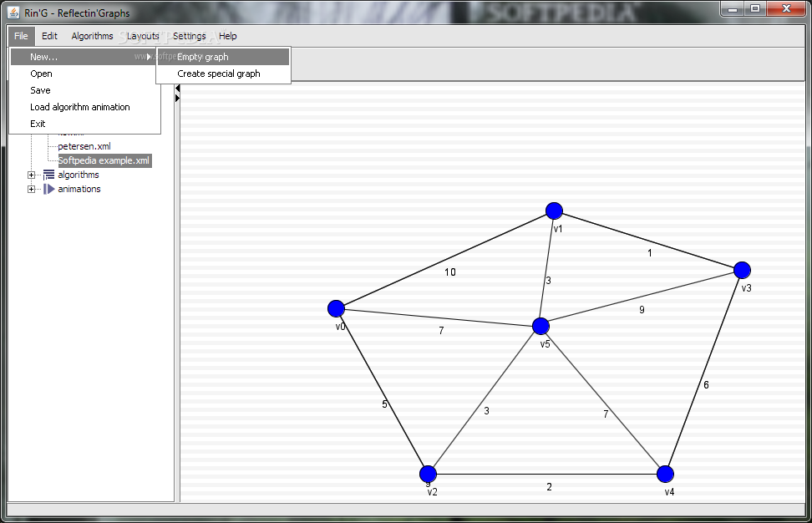Close the Rin'G window
This screenshot has height=523, width=812.
[786, 9]
